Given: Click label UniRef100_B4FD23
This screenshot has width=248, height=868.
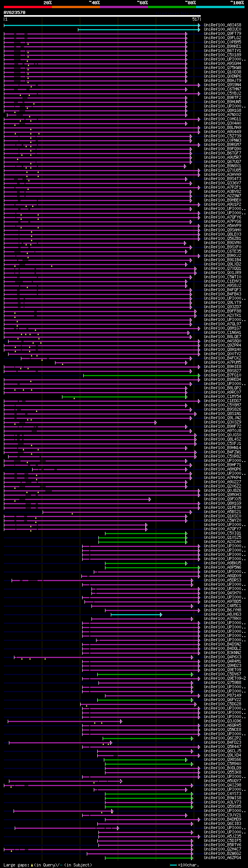Looking at the screenshot, I should (222, 743).
